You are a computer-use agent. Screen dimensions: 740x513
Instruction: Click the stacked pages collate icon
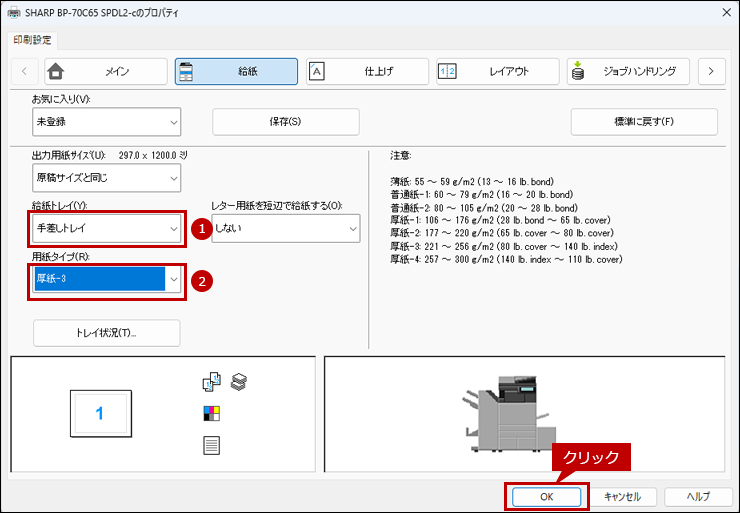[x=238, y=381]
